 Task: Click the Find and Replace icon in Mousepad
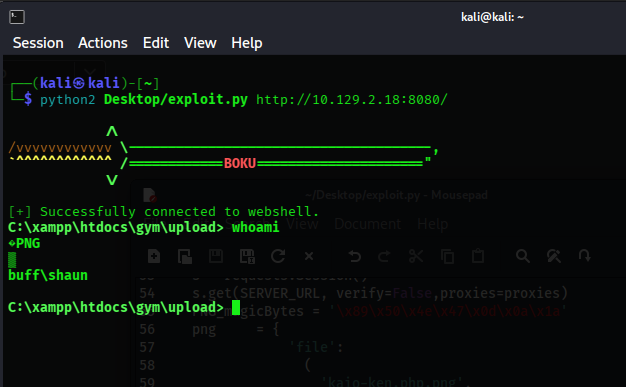tap(554, 256)
